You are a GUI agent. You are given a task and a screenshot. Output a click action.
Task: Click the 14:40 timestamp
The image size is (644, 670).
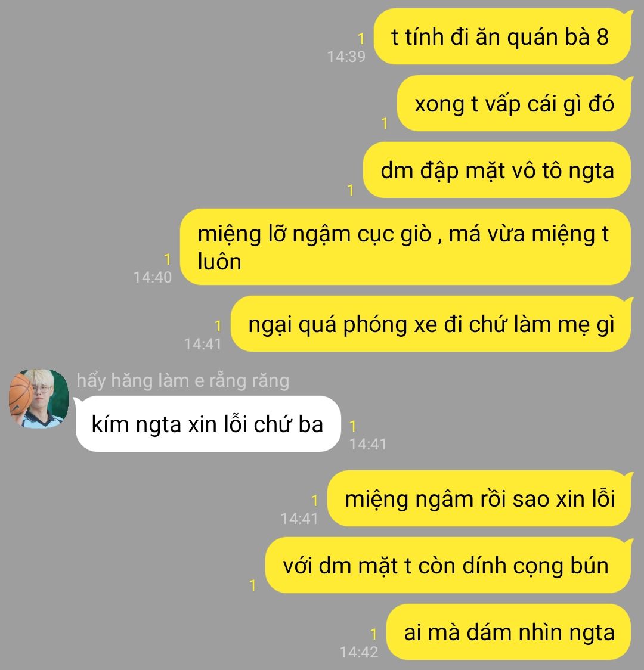click(x=153, y=278)
